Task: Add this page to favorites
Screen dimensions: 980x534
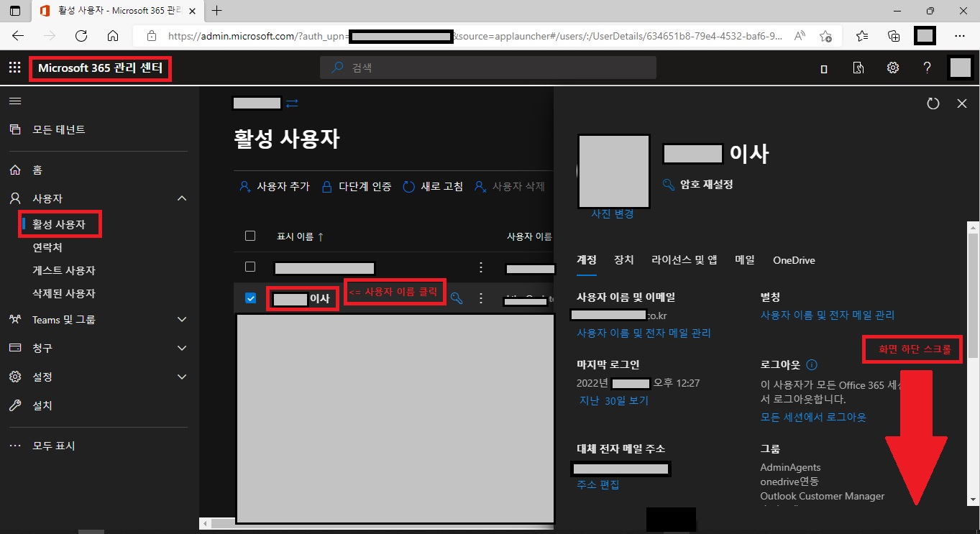Action: click(825, 36)
